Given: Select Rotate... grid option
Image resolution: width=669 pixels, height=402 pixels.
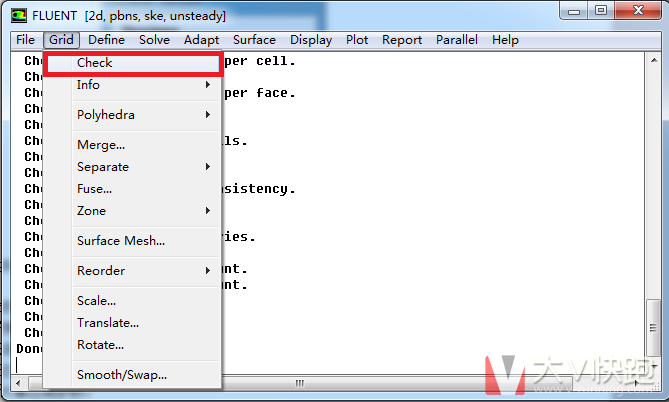Looking at the screenshot, I should tap(101, 345).
